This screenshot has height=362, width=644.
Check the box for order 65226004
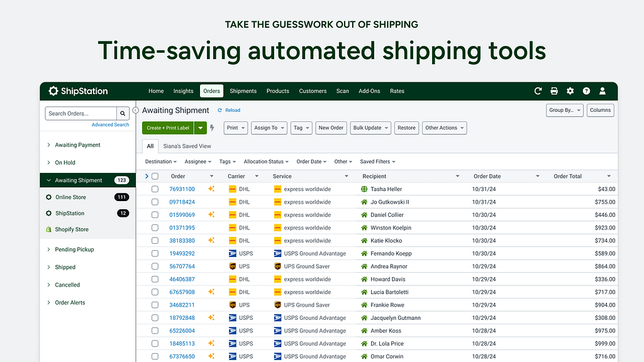pyautogui.click(x=155, y=331)
